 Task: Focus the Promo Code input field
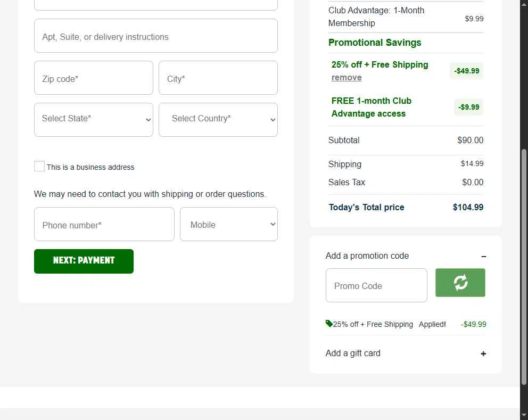click(376, 285)
